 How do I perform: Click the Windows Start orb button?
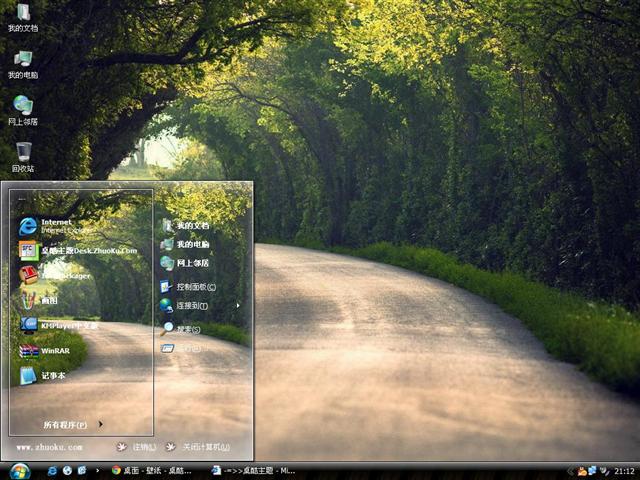click(x=19, y=470)
